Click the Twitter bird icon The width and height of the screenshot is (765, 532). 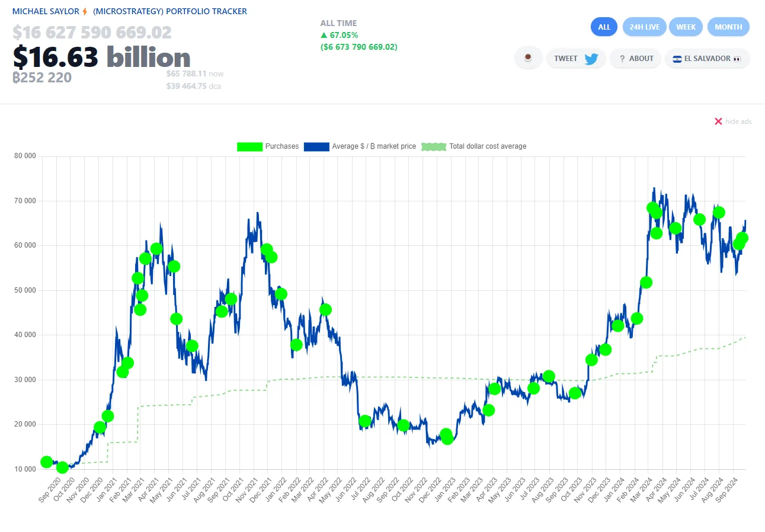(591, 59)
